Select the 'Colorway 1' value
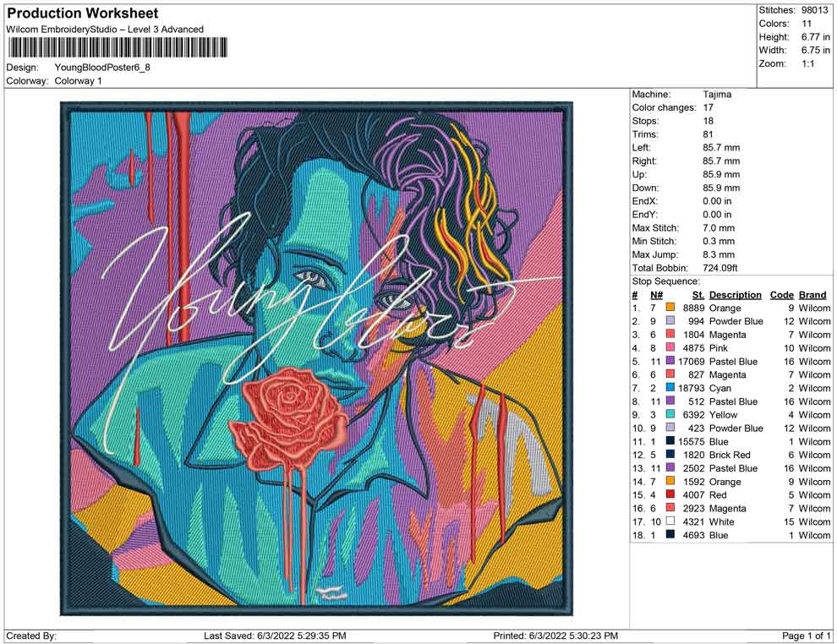The width and height of the screenshot is (837, 644). [x=78, y=81]
